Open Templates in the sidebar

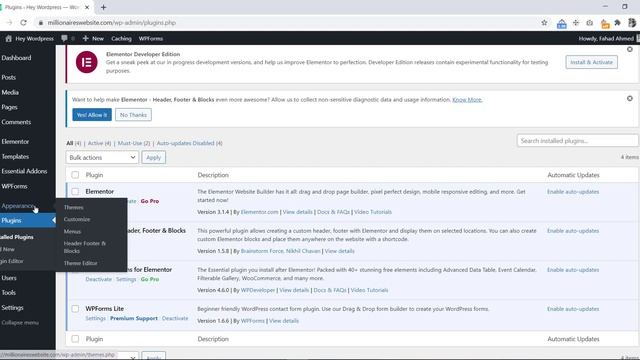[x=15, y=156]
